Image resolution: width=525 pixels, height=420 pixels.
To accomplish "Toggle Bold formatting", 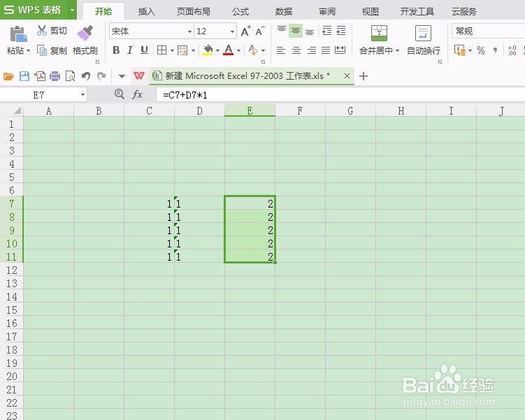I will click(x=116, y=50).
